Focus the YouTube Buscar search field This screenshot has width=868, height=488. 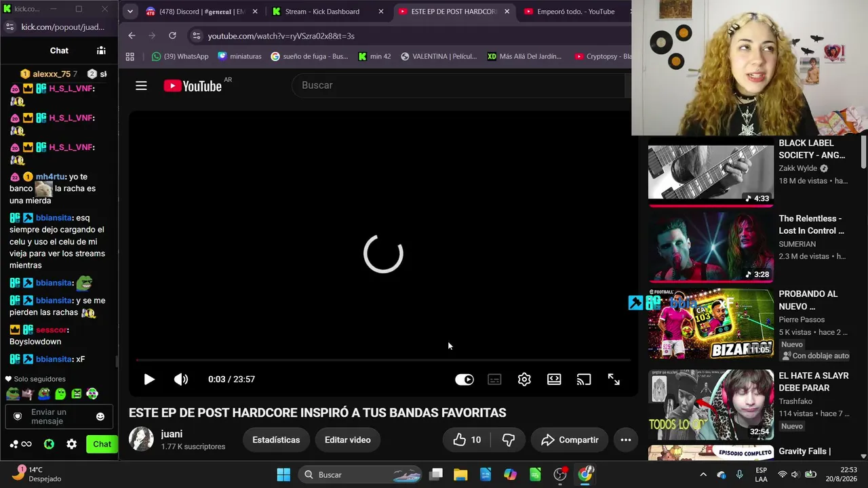(x=458, y=85)
